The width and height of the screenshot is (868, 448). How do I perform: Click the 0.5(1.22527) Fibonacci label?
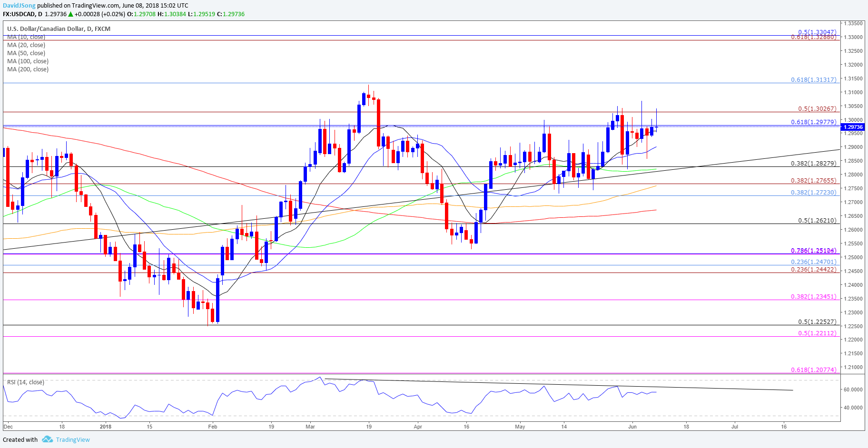817,322
